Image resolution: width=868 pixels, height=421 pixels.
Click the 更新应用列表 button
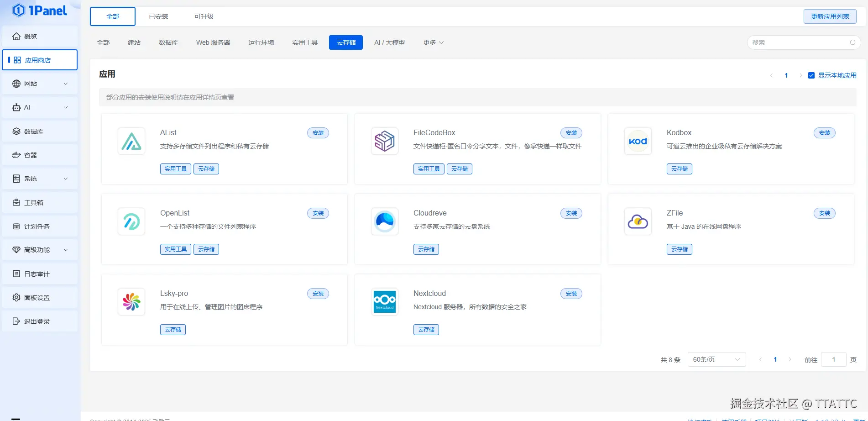pyautogui.click(x=830, y=16)
